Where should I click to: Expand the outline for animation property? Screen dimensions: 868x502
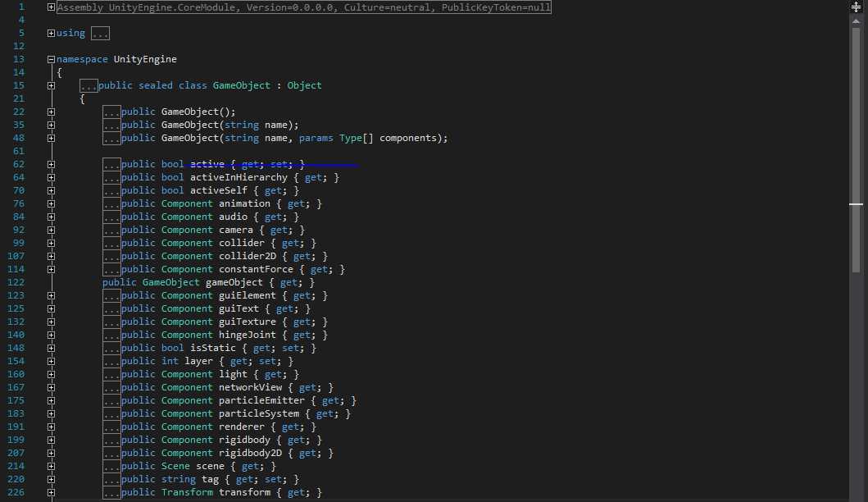click(x=51, y=204)
